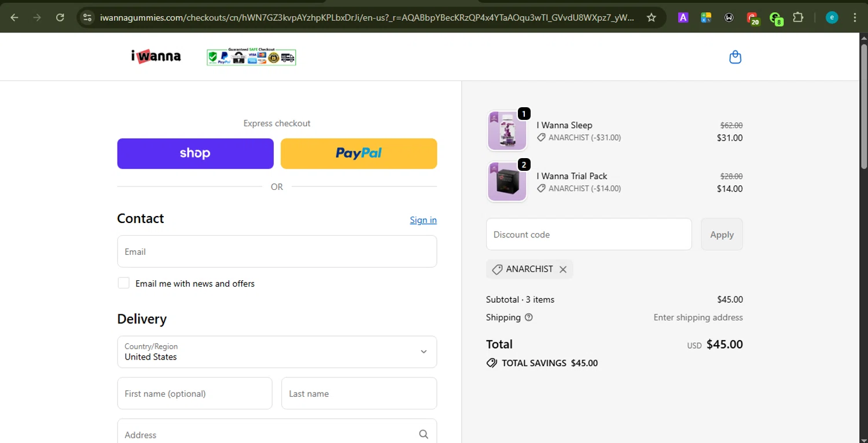Click the Delivery heading
The height and width of the screenshot is (443, 868).
point(142,319)
